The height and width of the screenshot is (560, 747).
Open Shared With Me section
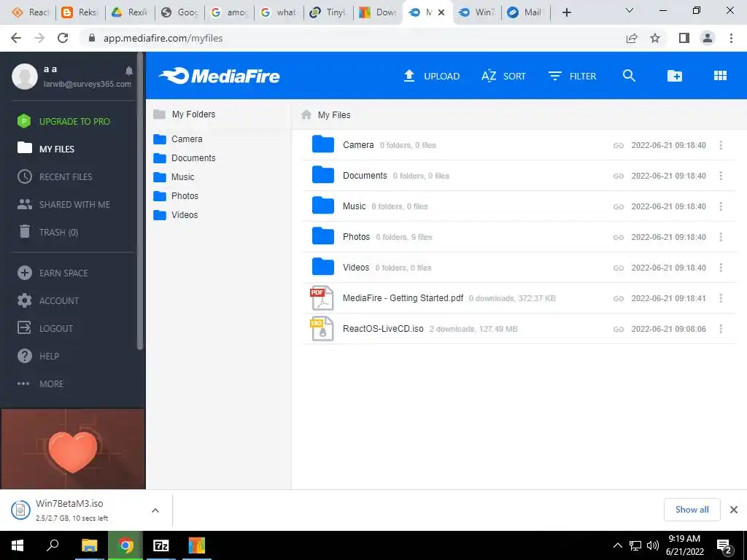(x=63, y=204)
